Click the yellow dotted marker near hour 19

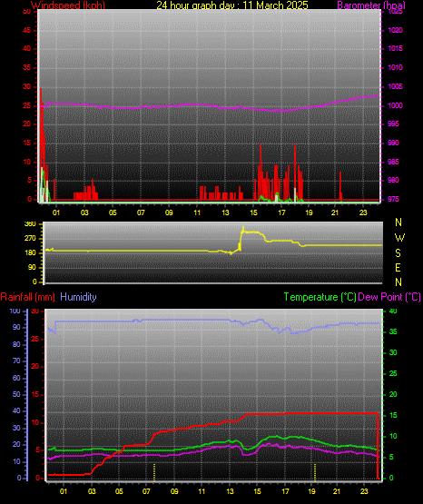315,472
